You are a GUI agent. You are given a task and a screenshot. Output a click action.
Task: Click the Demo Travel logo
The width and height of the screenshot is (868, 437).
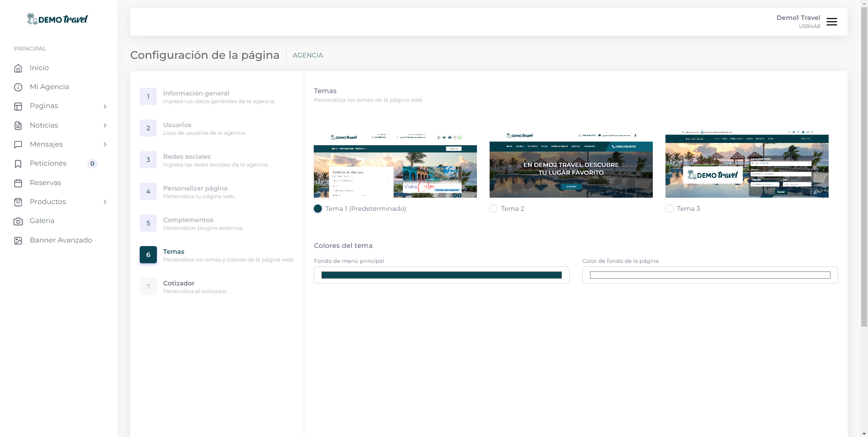pos(57,19)
